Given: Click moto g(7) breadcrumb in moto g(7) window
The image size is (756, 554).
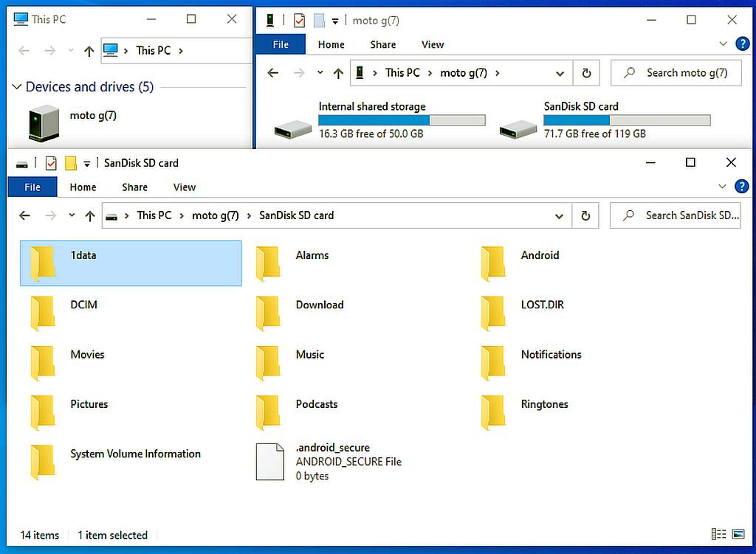Looking at the screenshot, I should pos(464,73).
